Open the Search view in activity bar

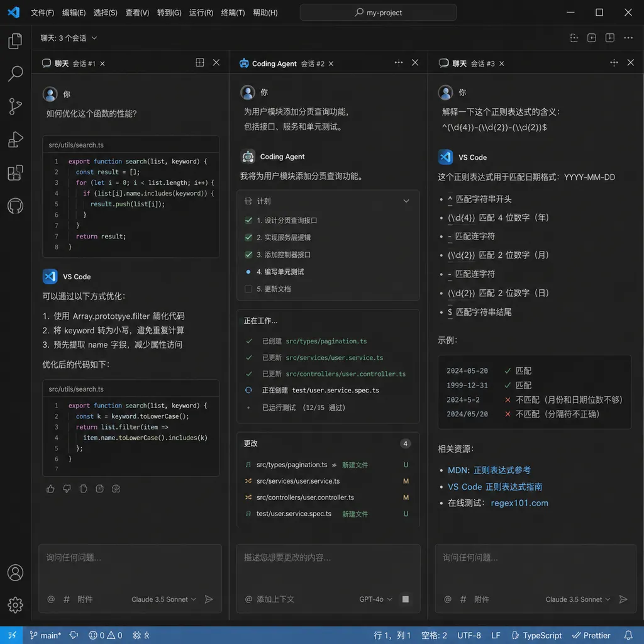coord(15,74)
